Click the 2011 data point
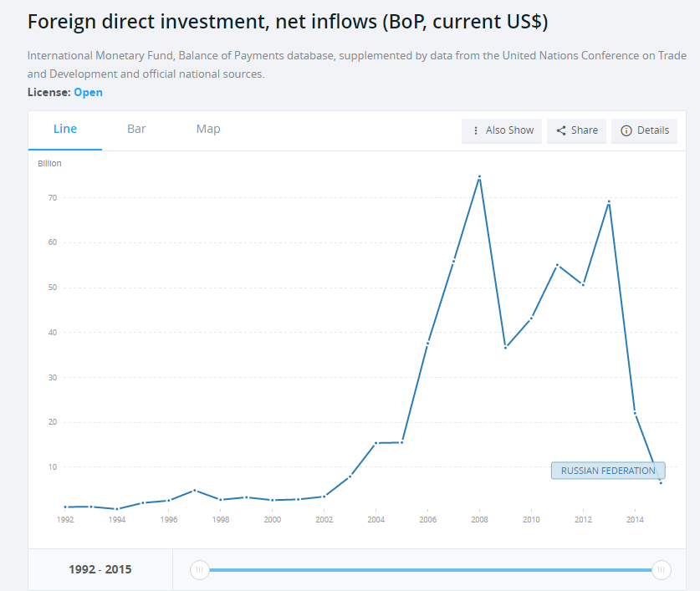This screenshot has width=700, height=591. [557, 265]
